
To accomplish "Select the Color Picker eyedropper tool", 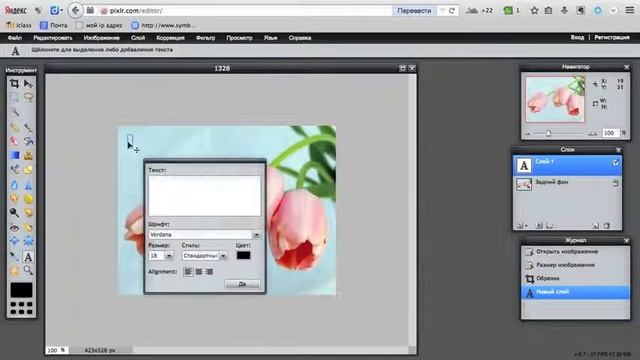I will [14, 257].
